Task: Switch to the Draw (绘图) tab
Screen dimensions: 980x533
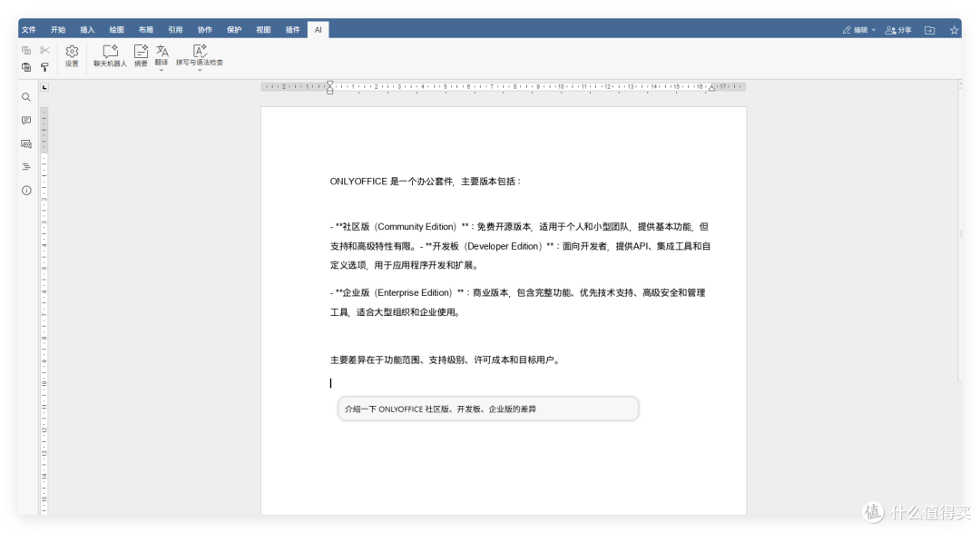Action: click(x=117, y=29)
